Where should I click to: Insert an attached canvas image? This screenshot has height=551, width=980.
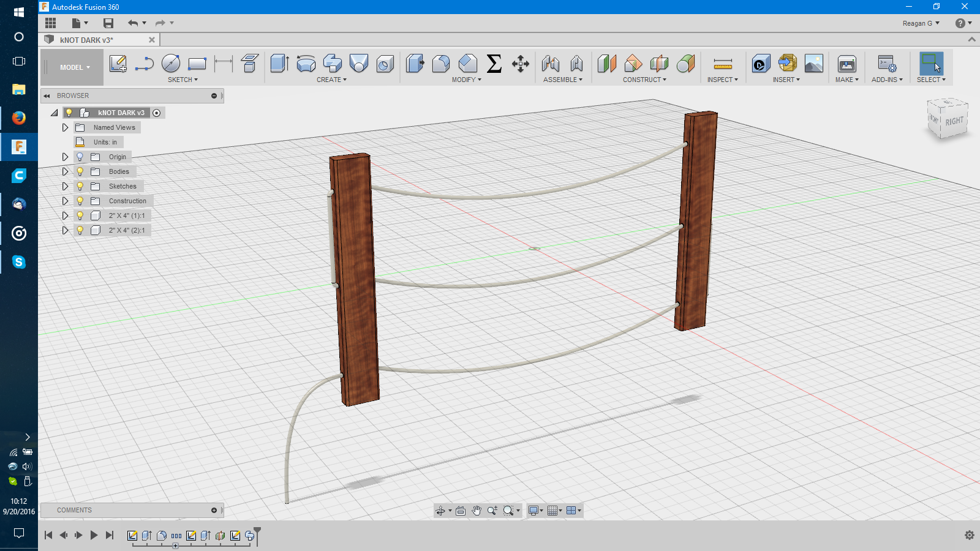pyautogui.click(x=814, y=64)
